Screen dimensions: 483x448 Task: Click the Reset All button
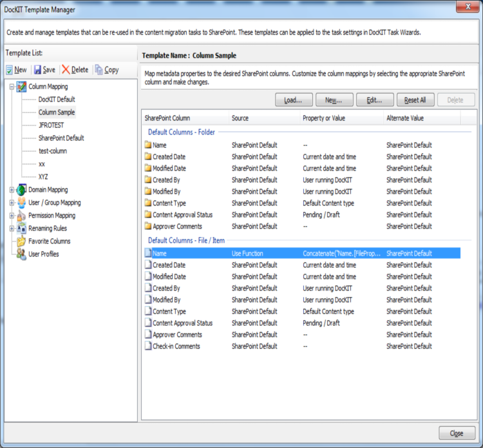[415, 100]
